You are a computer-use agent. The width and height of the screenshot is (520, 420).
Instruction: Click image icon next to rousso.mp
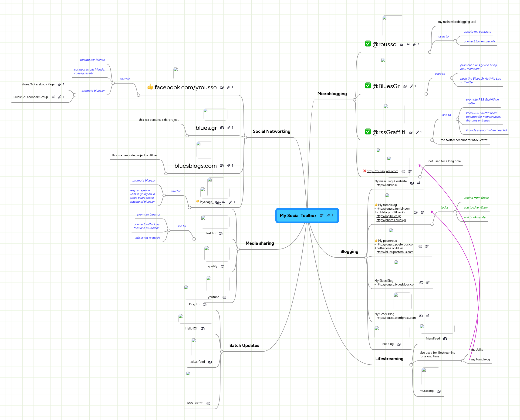(439, 391)
